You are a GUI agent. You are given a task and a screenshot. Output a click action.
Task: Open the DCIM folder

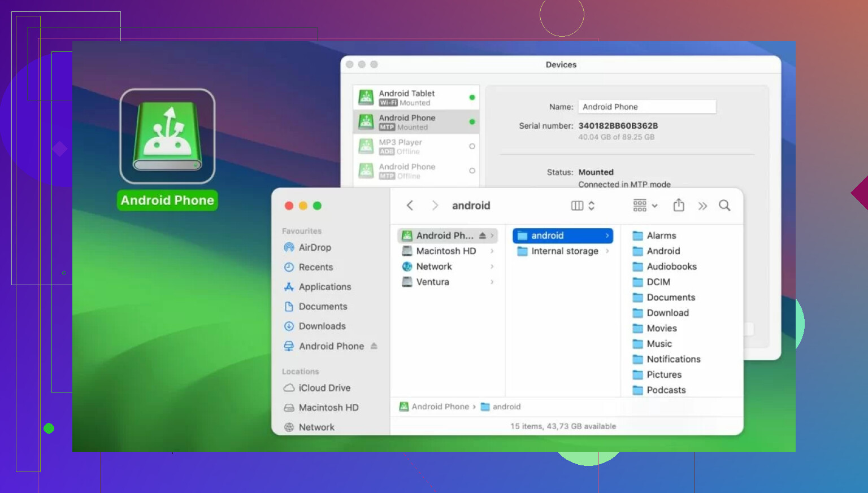click(x=651, y=282)
